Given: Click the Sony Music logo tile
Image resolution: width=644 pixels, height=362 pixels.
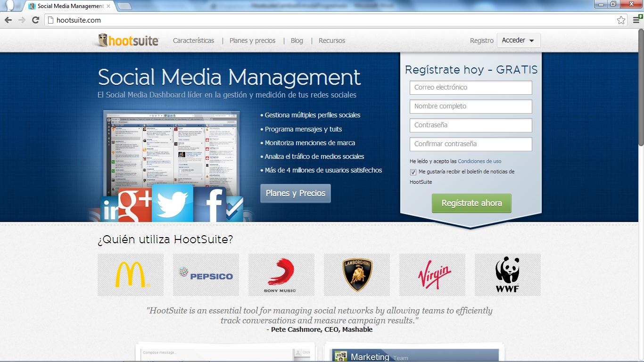Looking at the screenshot, I should 281,275.
